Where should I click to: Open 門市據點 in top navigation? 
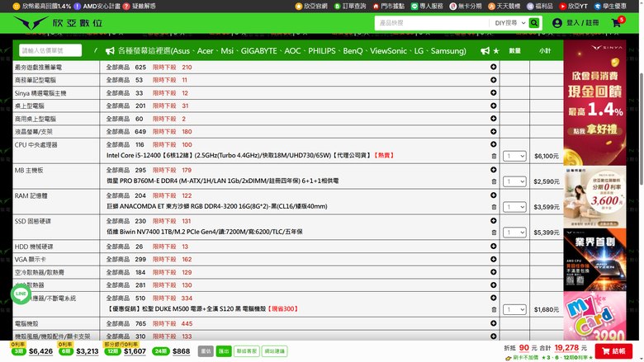click(389, 6)
